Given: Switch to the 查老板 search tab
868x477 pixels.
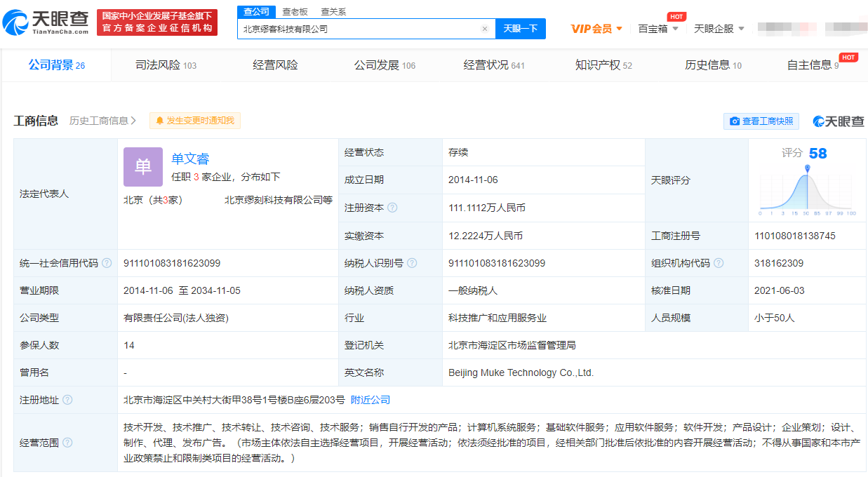Looking at the screenshot, I should (295, 12).
